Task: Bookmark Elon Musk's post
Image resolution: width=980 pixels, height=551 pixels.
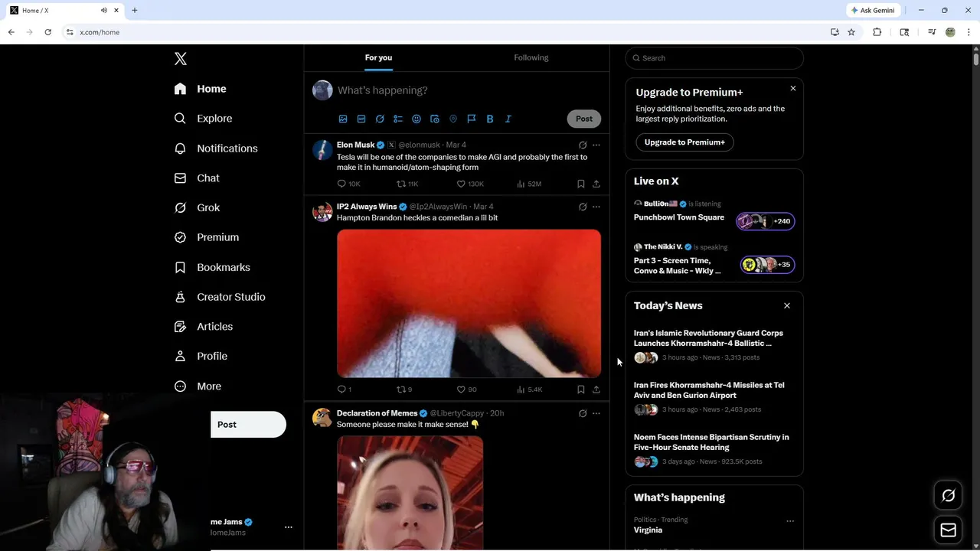Action: (581, 184)
